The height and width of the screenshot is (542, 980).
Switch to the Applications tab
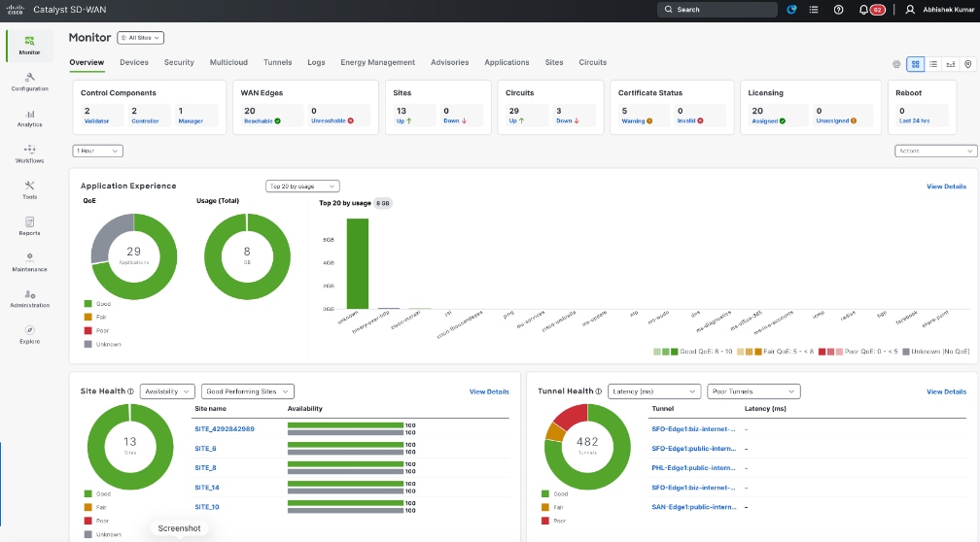507,62
